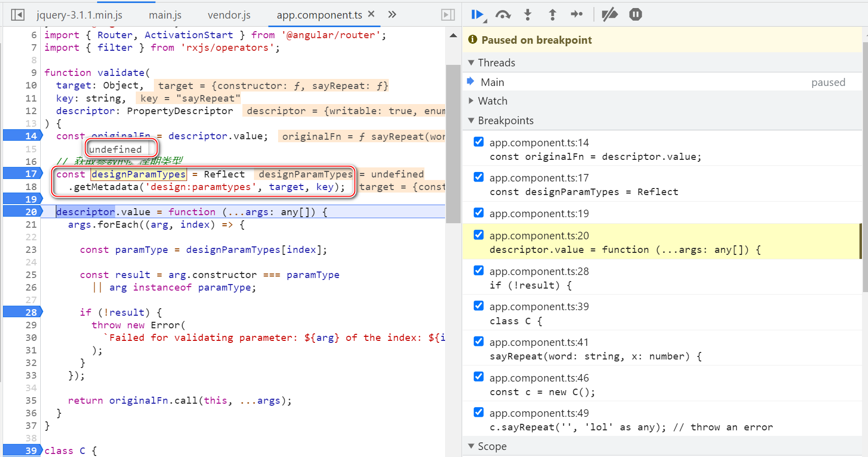Viewport: 868px width, 457px height.
Task: Expand the Watch section
Action: click(x=471, y=101)
